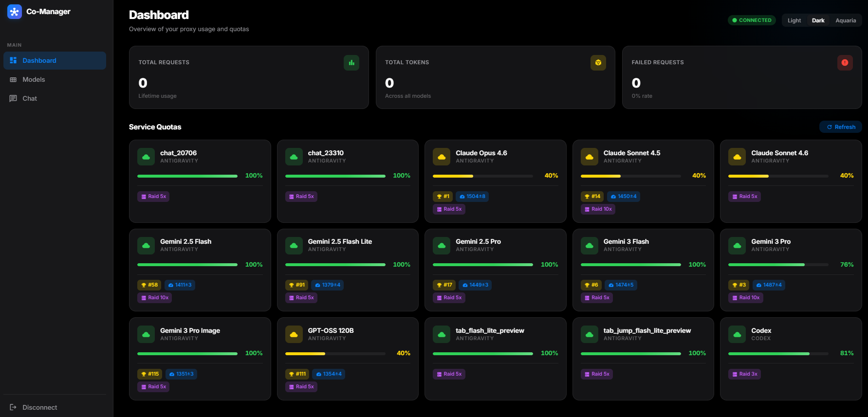This screenshot has height=417, width=868.
Task: Refresh the service quotas
Action: pyautogui.click(x=841, y=127)
